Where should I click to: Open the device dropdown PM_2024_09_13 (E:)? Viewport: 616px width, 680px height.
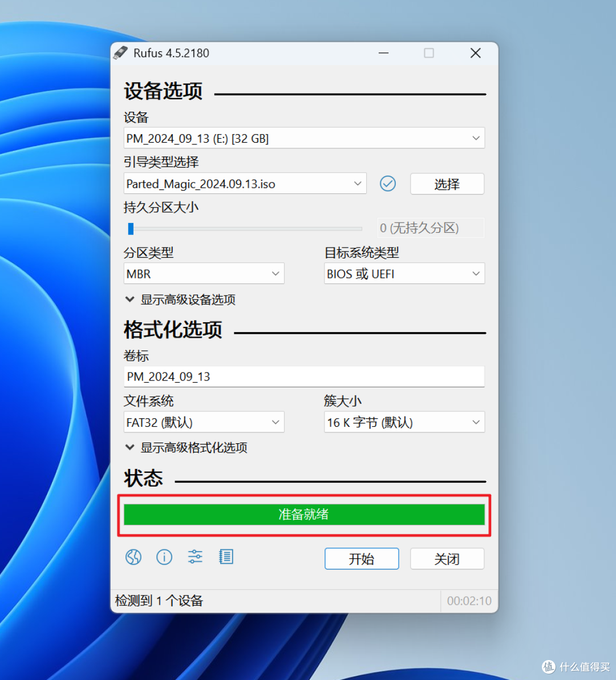304,139
